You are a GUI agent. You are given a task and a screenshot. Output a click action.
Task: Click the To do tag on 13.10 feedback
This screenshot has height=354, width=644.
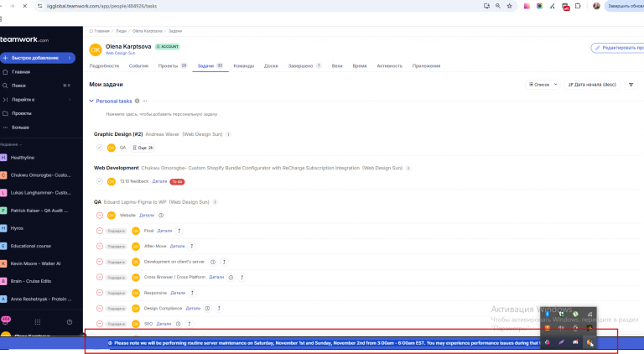pyautogui.click(x=177, y=181)
